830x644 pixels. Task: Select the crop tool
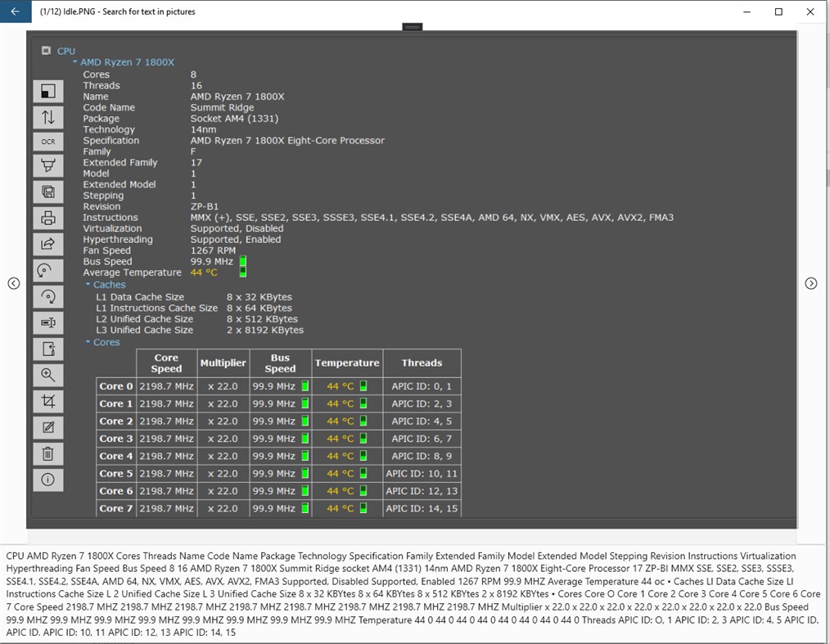[48, 401]
